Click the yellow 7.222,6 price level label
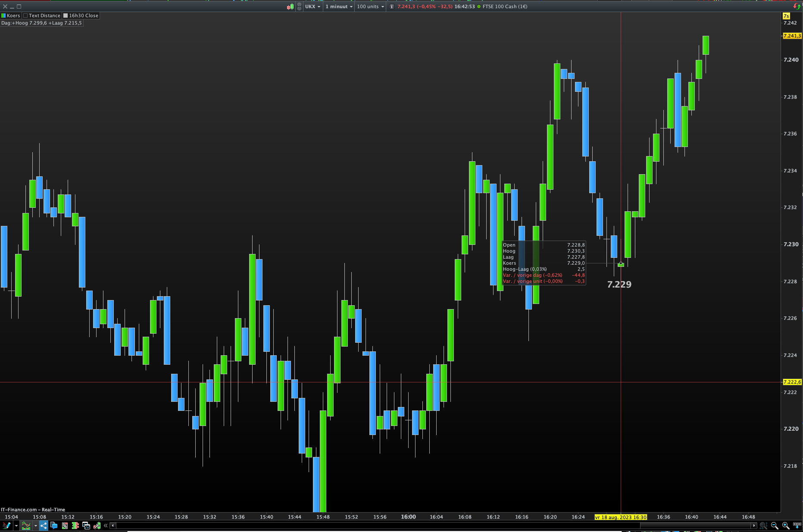This screenshot has height=532, width=803. point(792,382)
